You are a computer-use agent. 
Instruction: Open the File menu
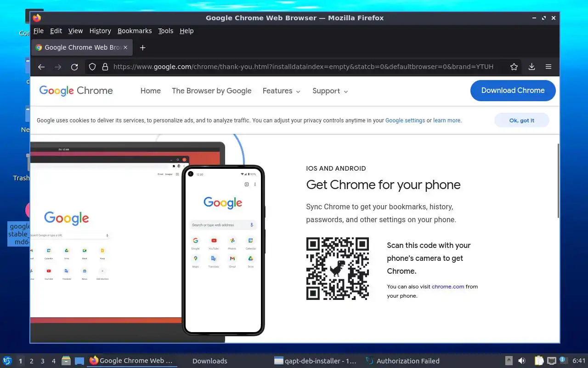39,31
